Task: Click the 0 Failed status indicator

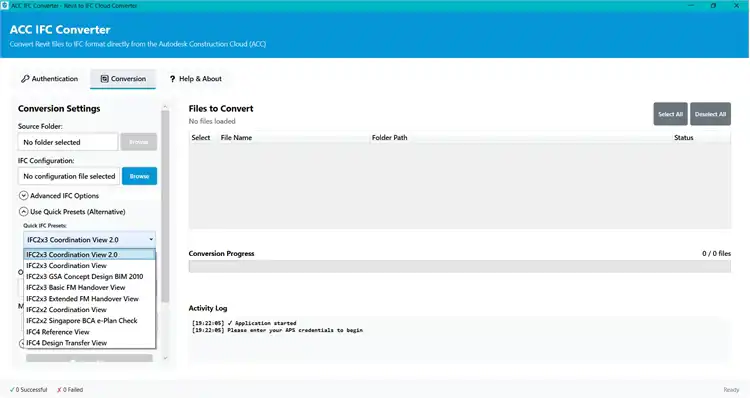Action: click(70, 389)
